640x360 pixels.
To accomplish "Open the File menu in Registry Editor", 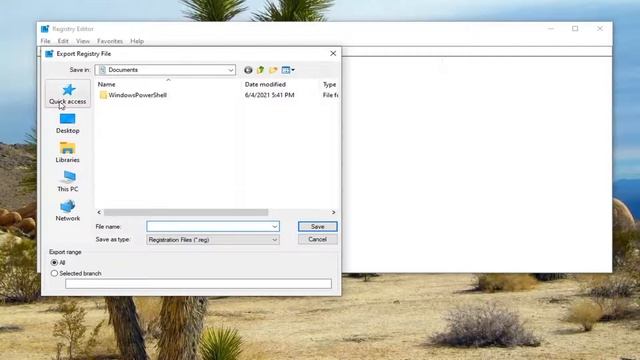I will 45,41.
